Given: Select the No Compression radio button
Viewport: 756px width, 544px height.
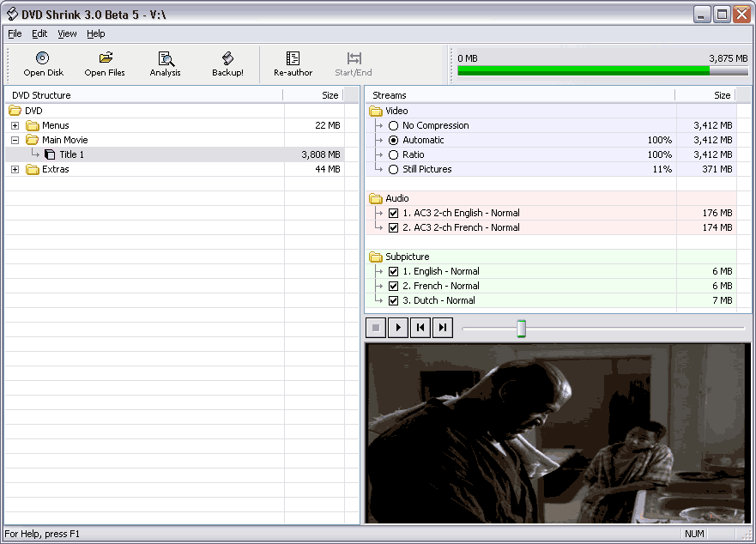Looking at the screenshot, I should [393, 126].
